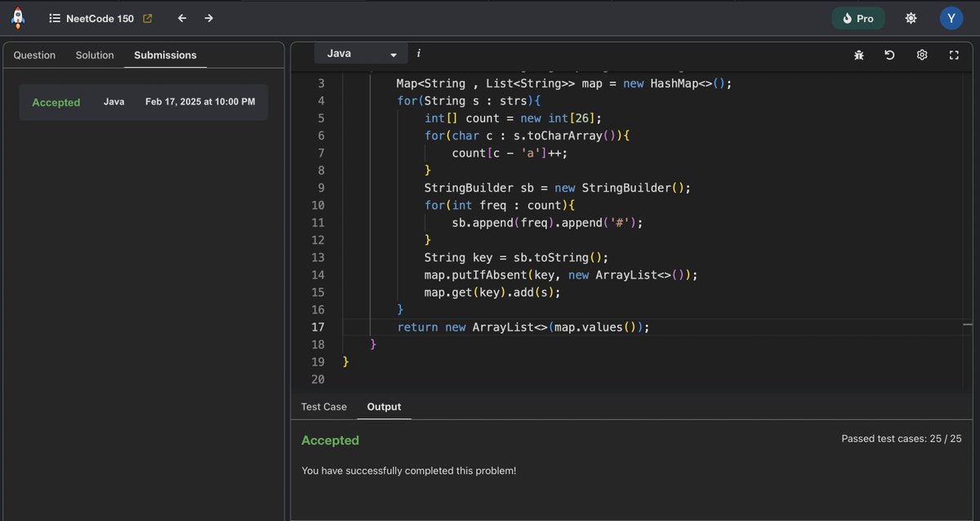Click the Pro upgrade button
The image size is (980, 521).
858,17
